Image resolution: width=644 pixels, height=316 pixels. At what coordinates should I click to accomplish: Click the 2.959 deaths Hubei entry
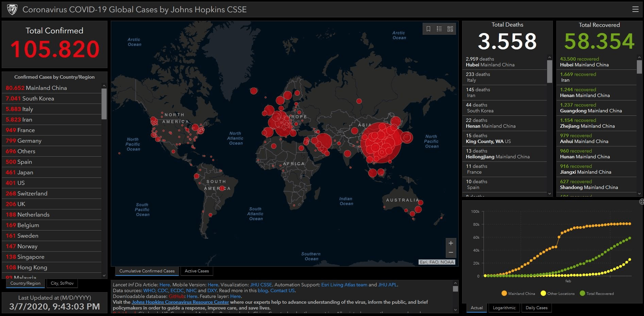coord(505,62)
